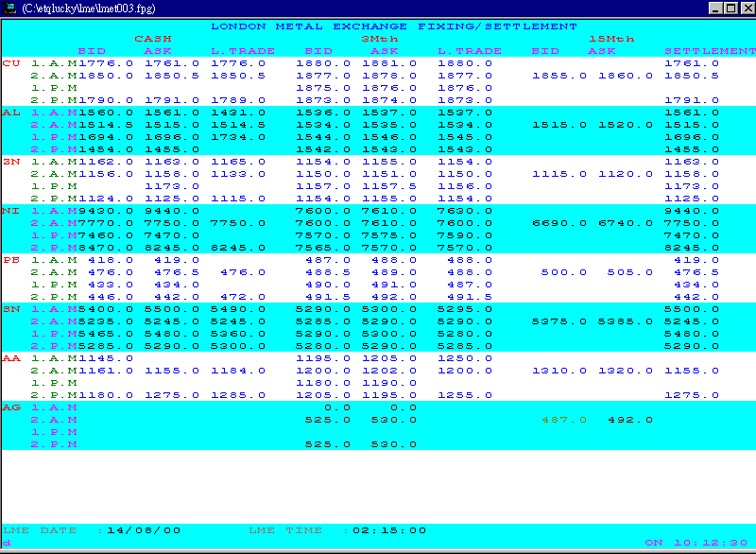Click the LME DATE value 14/08/00
756x554 pixels.
[x=144, y=529]
